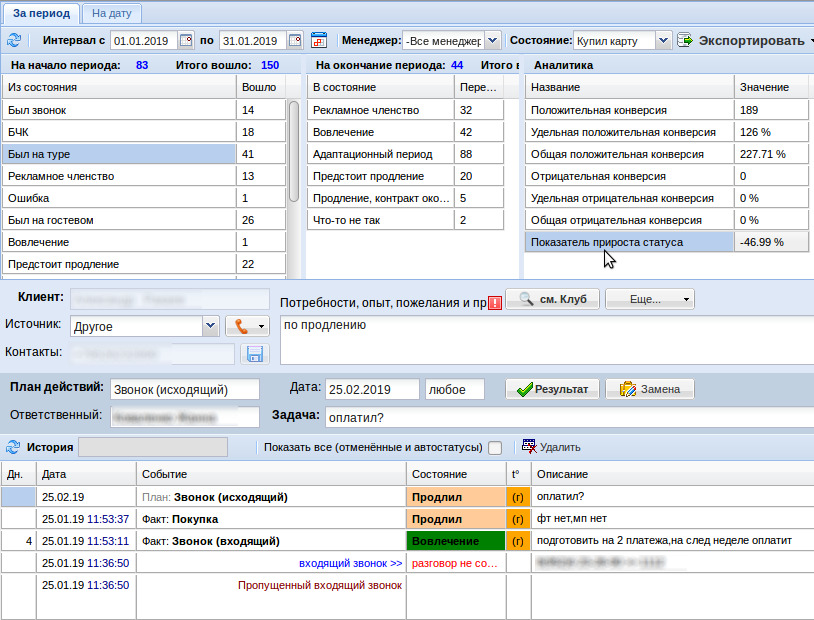Select the Был звонок row
The image size is (814, 620).
[144, 110]
